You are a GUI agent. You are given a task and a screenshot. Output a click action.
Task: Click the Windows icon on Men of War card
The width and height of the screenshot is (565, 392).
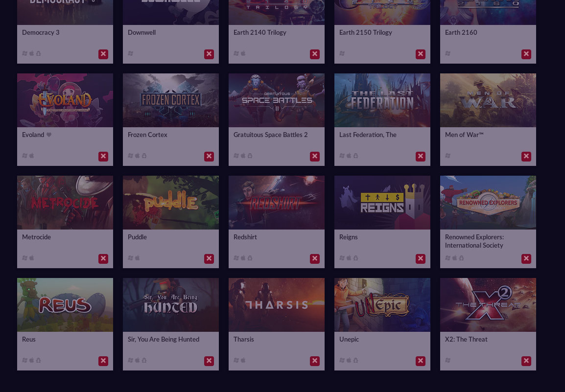447,156
